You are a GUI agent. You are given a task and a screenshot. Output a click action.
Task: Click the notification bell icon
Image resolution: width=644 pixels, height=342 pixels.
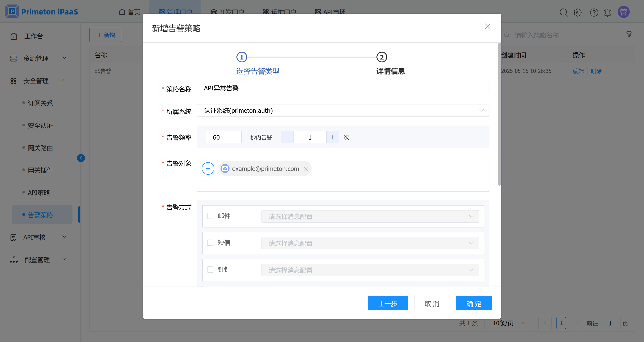(607, 12)
